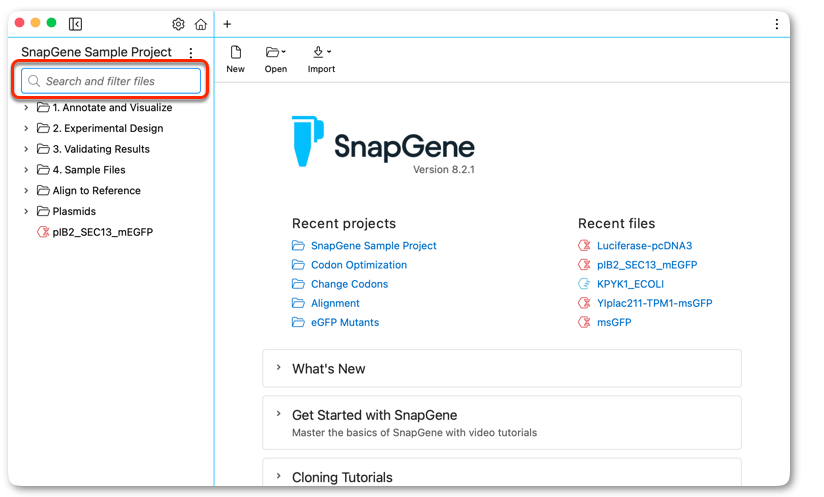Select the 1. Annotate and Visualize folder icon
The height and width of the screenshot is (497, 824).
43,107
